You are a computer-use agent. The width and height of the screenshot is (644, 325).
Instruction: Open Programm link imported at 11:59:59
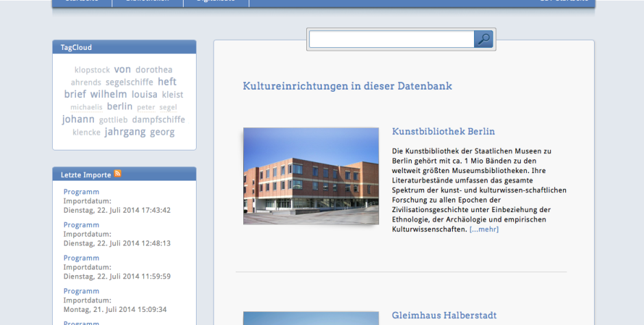[x=82, y=258]
